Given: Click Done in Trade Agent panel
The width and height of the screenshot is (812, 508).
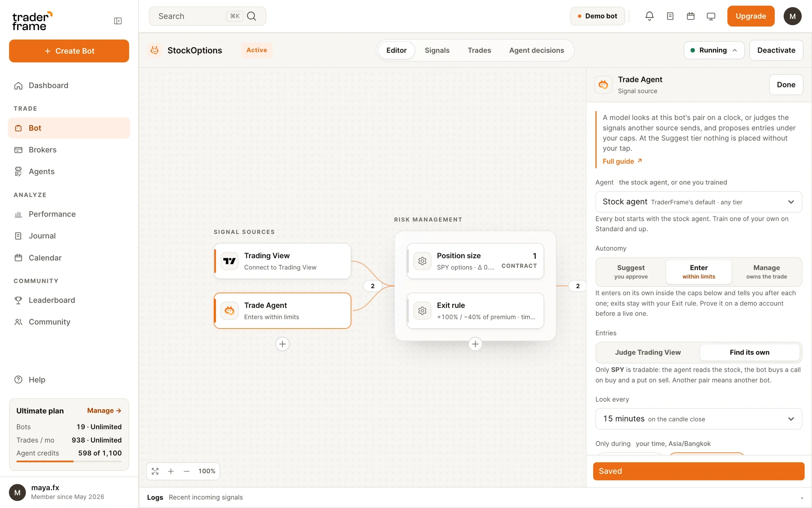Looking at the screenshot, I should pos(786,84).
